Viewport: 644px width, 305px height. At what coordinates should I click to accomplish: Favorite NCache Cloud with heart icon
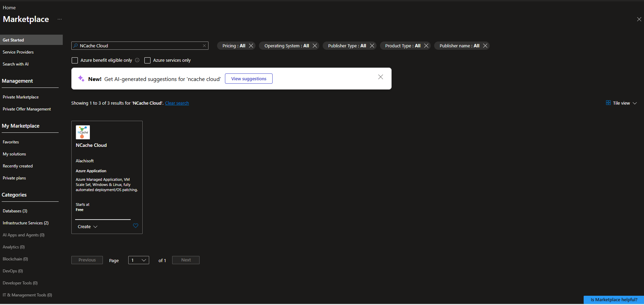click(x=135, y=226)
